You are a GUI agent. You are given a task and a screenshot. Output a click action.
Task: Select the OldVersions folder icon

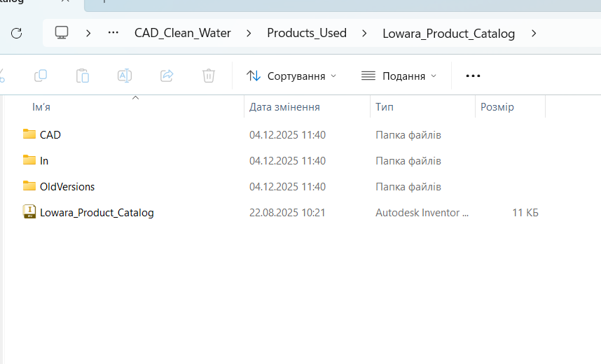pyautogui.click(x=29, y=185)
